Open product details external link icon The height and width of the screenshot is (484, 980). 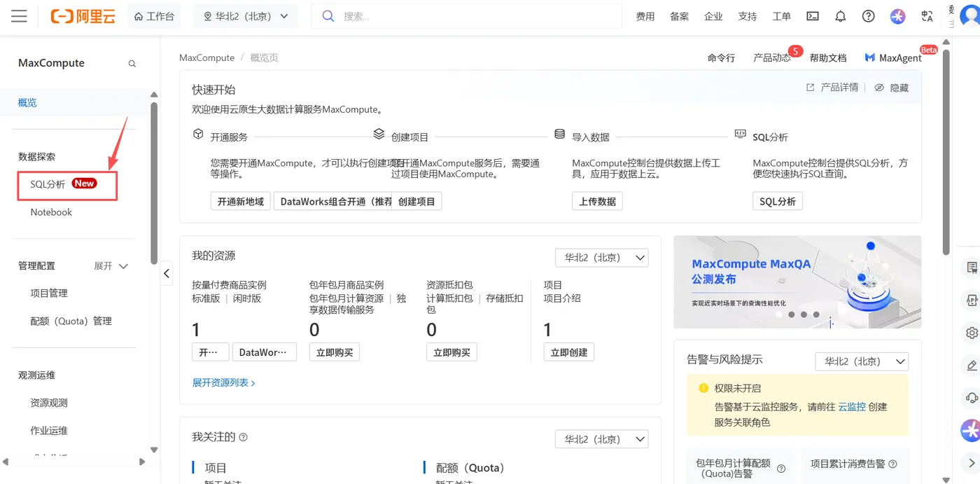(810, 88)
